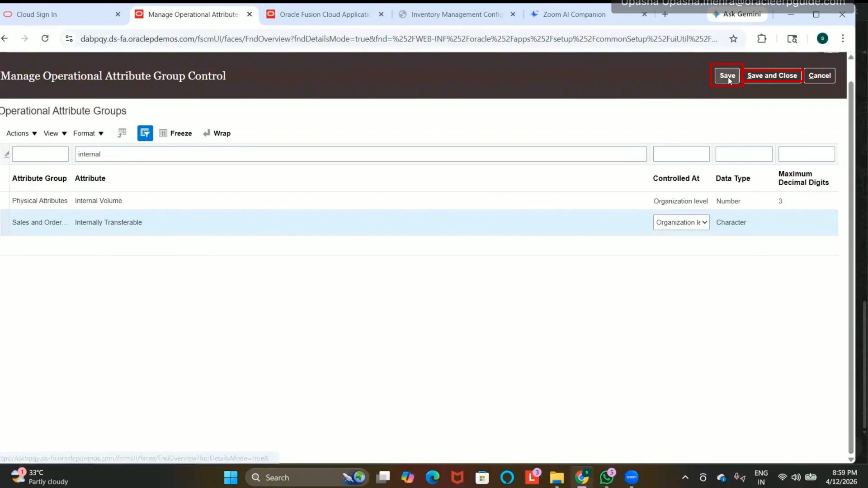Image resolution: width=868 pixels, height=488 pixels.
Task: Open the Windows Start menu
Action: (x=231, y=478)
